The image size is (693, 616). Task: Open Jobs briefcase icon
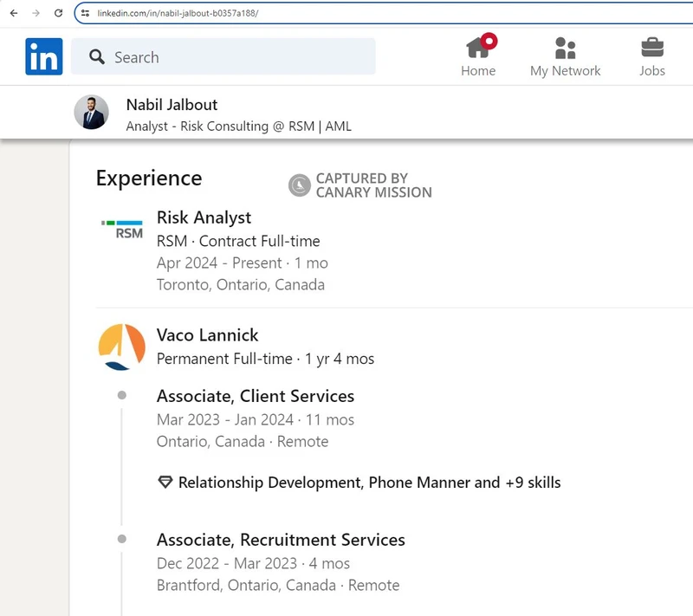pyautogui.click(x=652, y=48)
